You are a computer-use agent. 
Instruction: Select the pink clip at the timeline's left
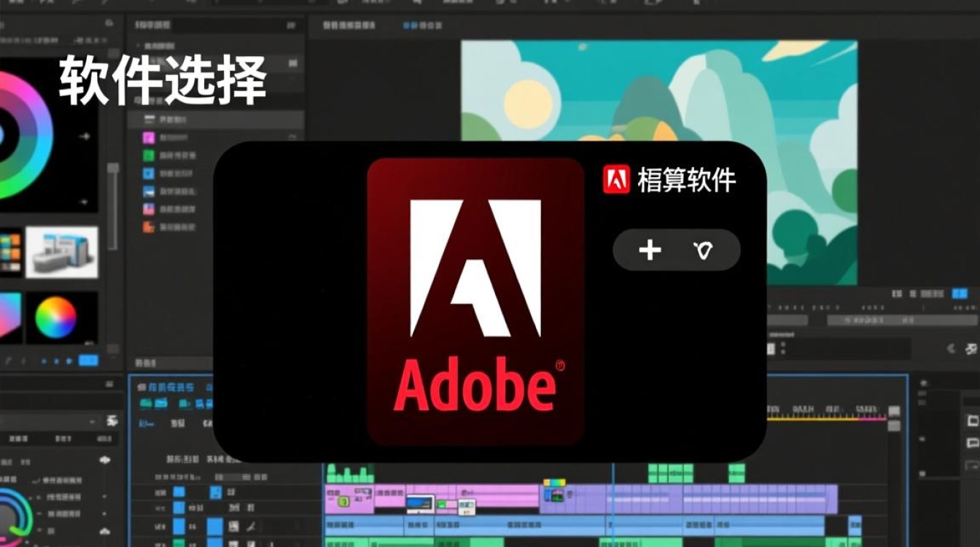349,499
